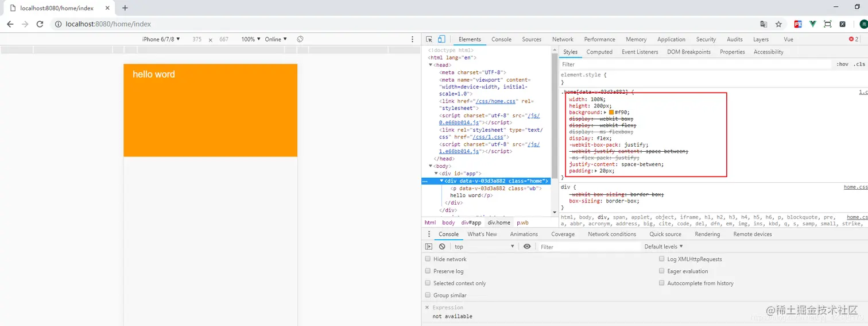Click the styles Filter input
868x326 pixels.
point(696,64)
